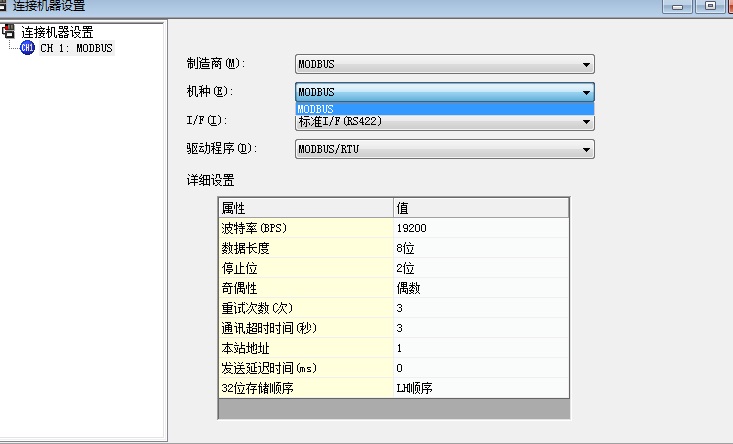Click the stop bit value cell

click(x=481, y=268)
